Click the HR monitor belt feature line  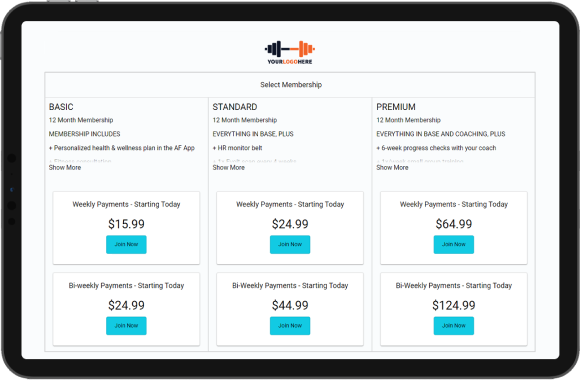pos(237,148)
